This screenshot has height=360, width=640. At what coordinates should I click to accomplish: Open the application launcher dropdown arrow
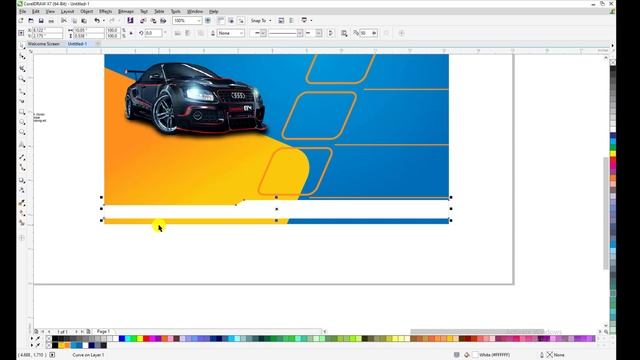pyautogui.click(x=311, y=20)
